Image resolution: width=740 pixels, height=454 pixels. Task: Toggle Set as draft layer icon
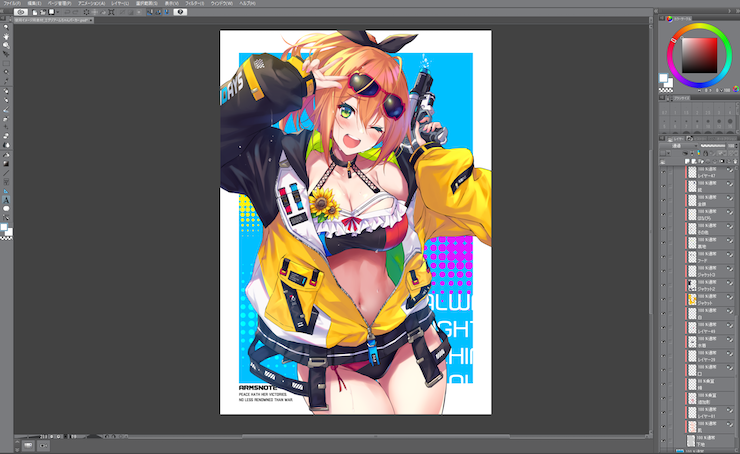[x=698, y=153]
